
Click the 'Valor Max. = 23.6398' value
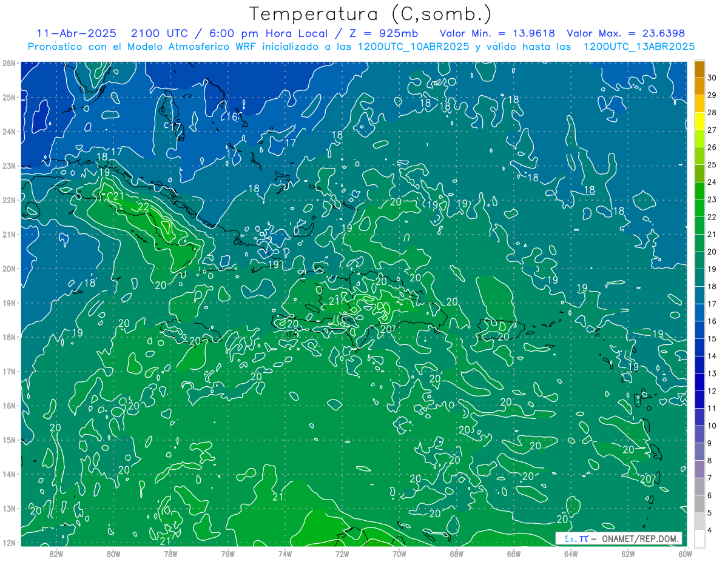(625, 33)
